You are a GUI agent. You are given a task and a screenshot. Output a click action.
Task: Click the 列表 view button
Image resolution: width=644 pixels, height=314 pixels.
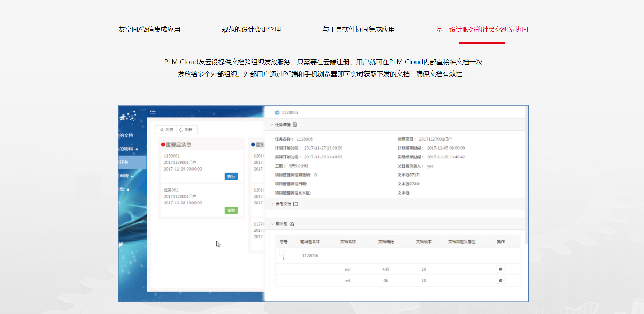[x=166, y=130]
